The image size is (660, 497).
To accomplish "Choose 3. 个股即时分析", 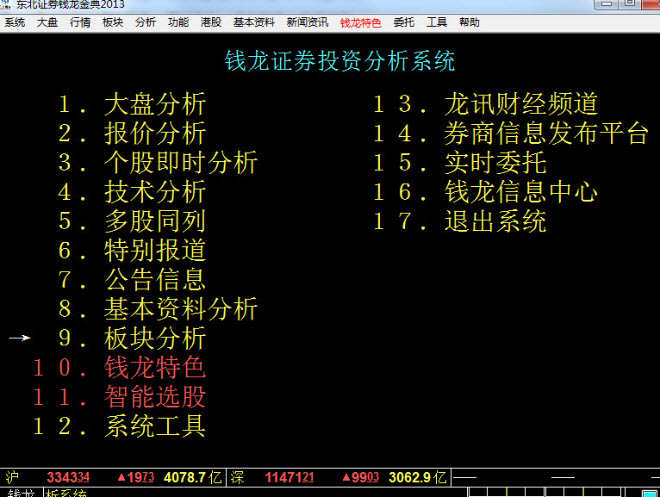I will pos(158,162).
